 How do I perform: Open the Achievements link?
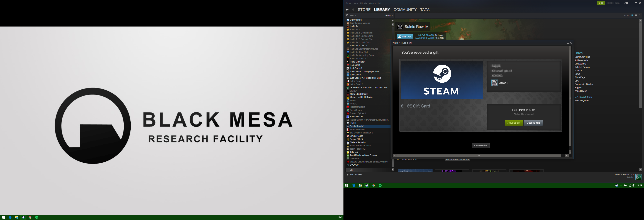[x=581, y=60]
